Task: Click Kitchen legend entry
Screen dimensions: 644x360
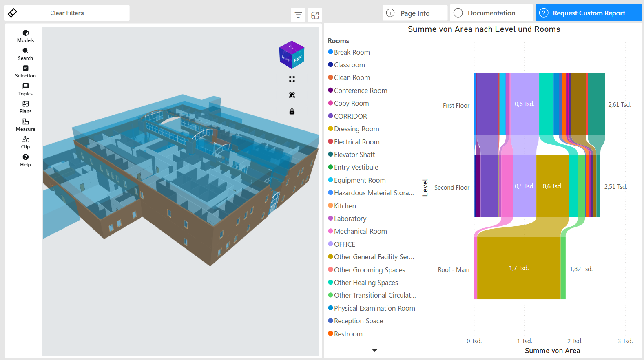Action: 342,206
